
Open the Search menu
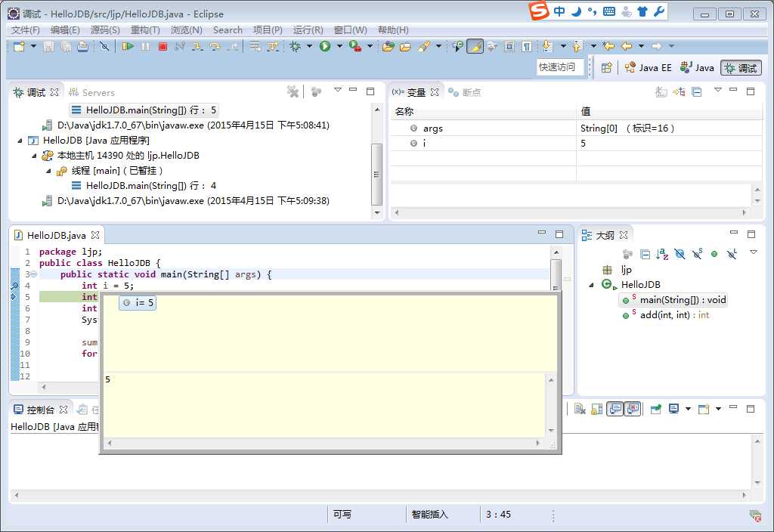(228, 30)
